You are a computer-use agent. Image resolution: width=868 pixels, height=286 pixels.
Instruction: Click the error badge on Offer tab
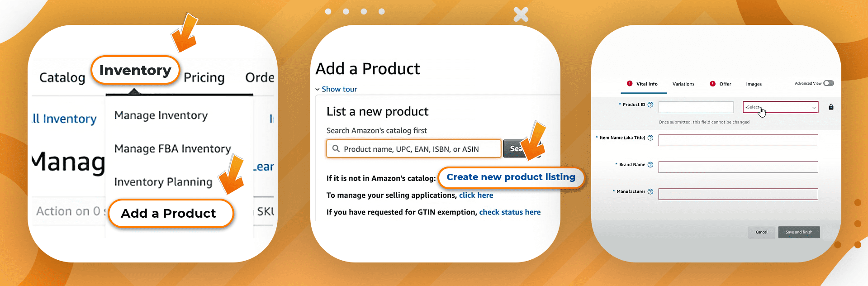point(712,84)
